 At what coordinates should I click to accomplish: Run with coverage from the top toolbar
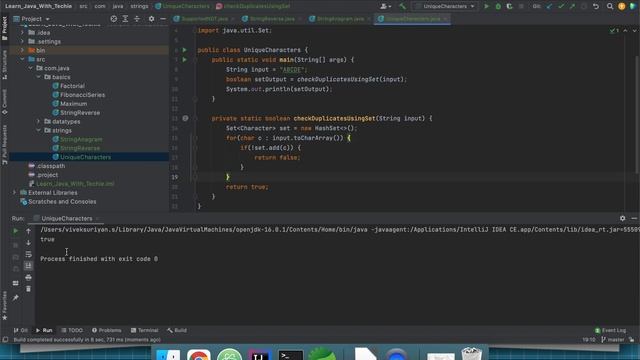coord(509,7)
